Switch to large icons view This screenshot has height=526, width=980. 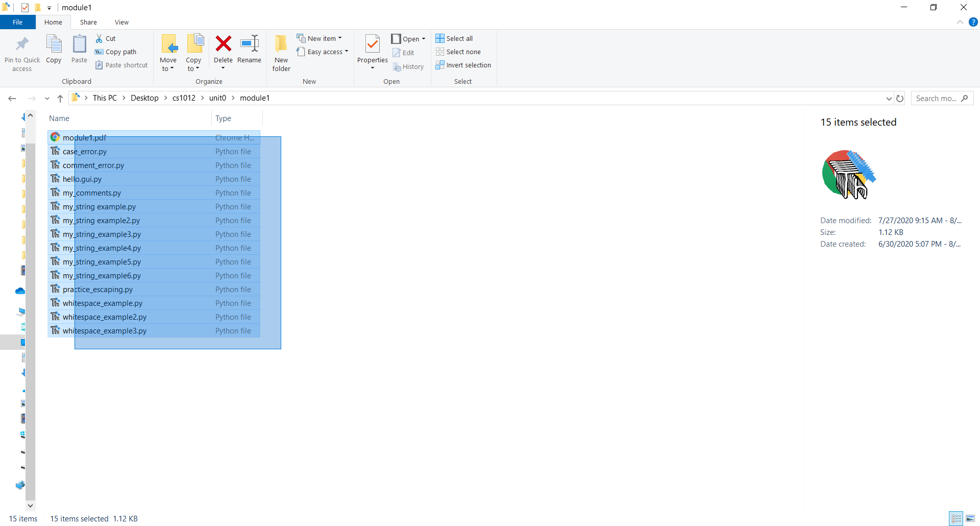pyautogui.click(x=970, y=518)
